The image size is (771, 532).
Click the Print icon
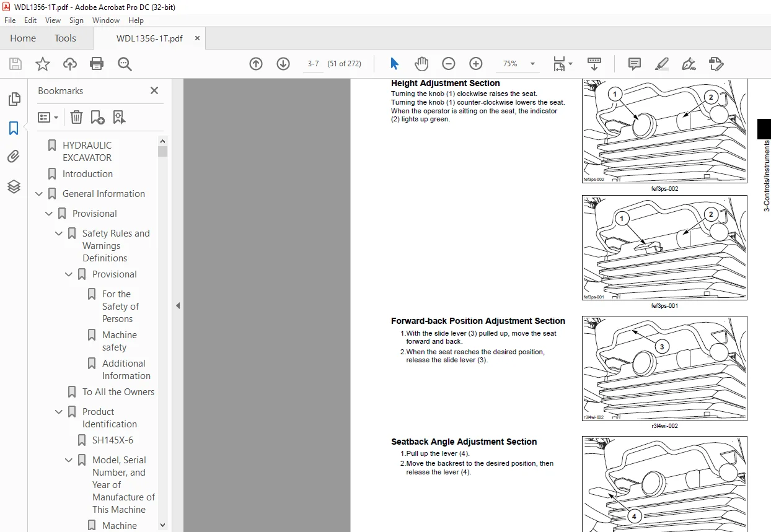pyautogui.click(x=97, y=64)
